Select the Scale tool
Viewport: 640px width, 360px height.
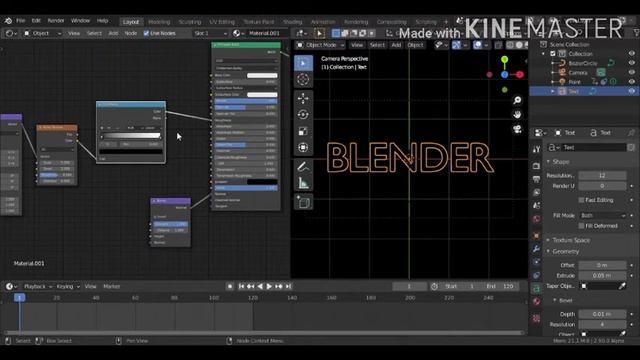[303, 131]
